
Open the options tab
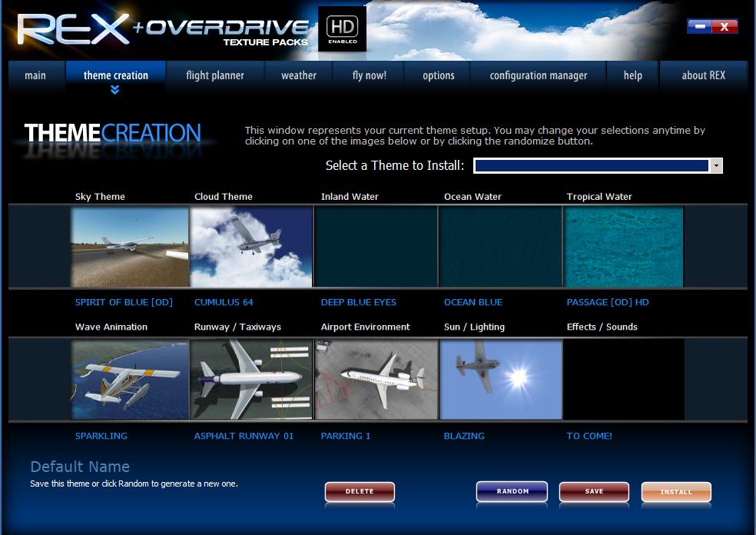[x=438, y=76]
